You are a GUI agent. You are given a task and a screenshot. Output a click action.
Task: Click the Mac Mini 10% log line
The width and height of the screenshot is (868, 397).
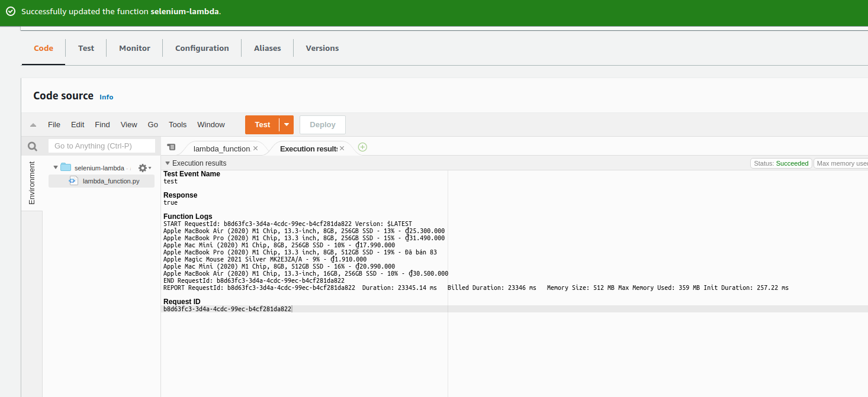279,246
